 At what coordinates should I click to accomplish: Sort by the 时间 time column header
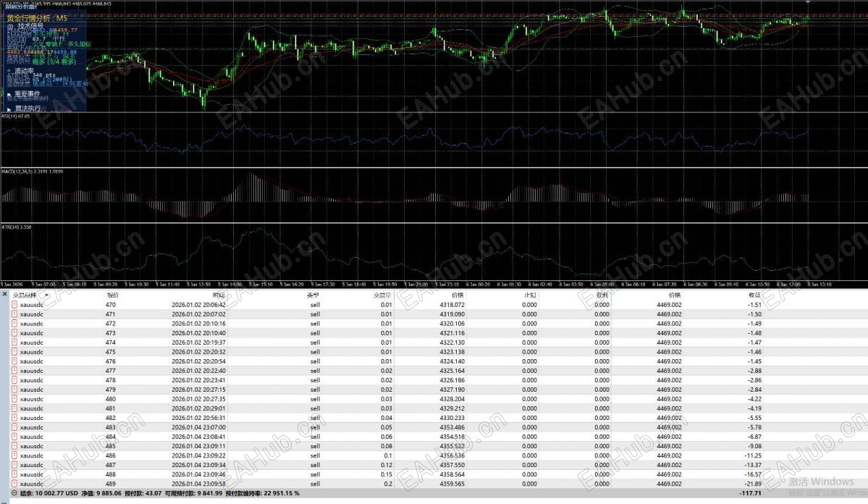(219, 295)
